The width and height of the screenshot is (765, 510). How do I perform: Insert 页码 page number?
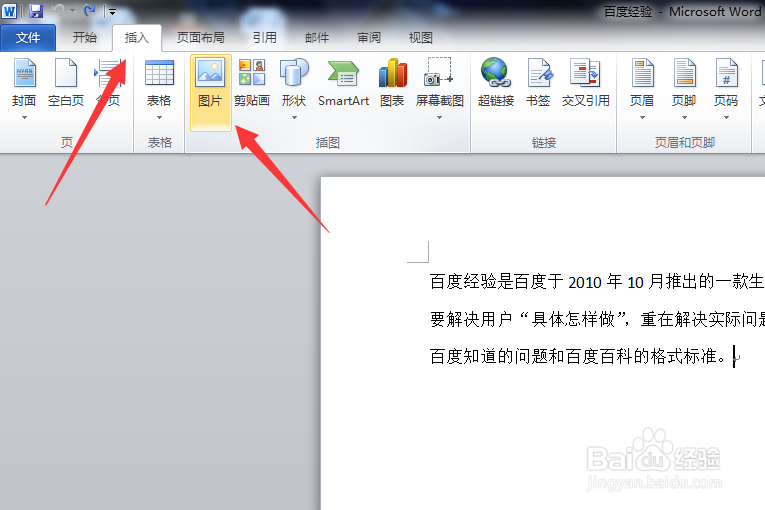726,82
